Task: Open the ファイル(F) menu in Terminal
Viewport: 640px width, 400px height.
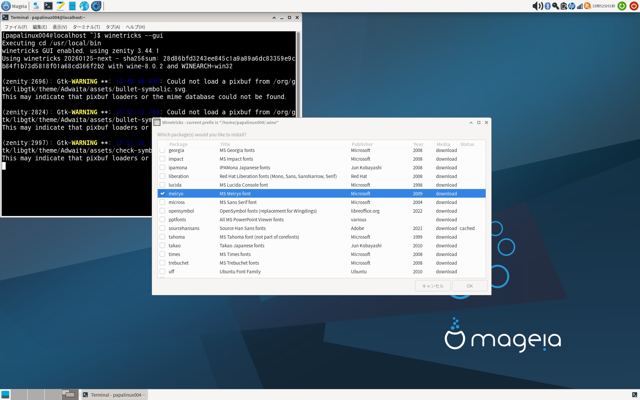Action: click(15, 27)
